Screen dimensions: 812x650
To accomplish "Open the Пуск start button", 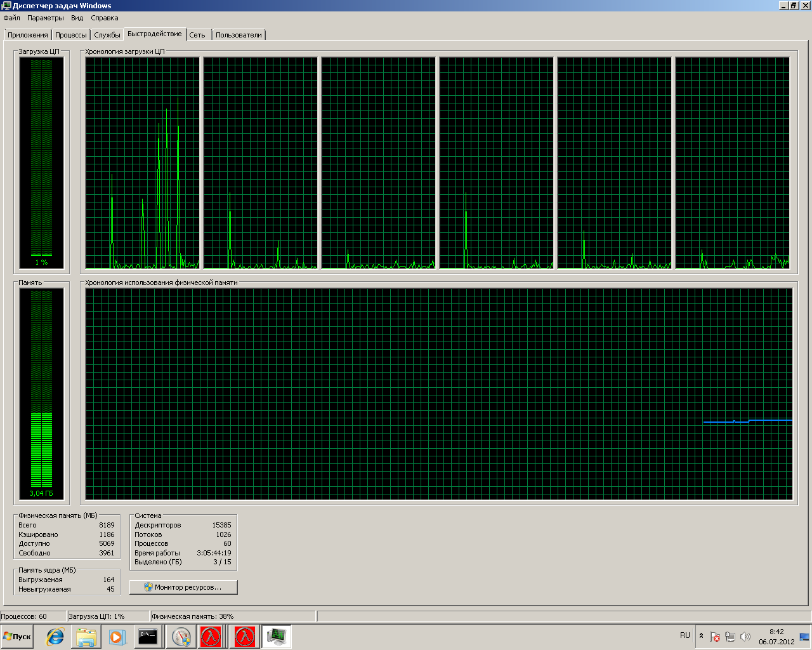I will (x=17, y=637).
